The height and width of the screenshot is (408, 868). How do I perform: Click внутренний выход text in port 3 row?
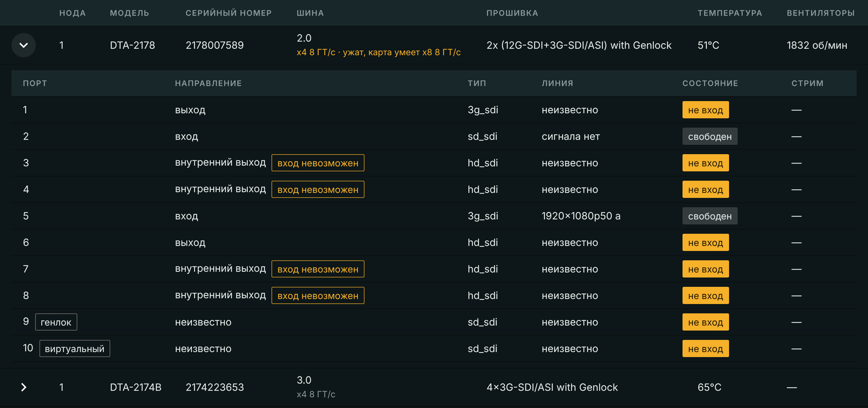220,163
